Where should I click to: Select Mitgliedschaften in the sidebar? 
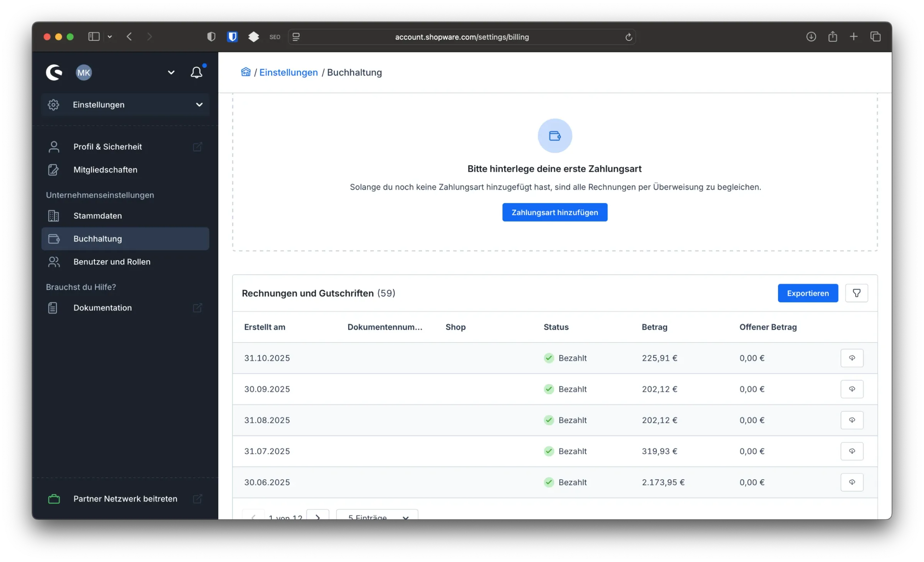(x=105, y=169)
